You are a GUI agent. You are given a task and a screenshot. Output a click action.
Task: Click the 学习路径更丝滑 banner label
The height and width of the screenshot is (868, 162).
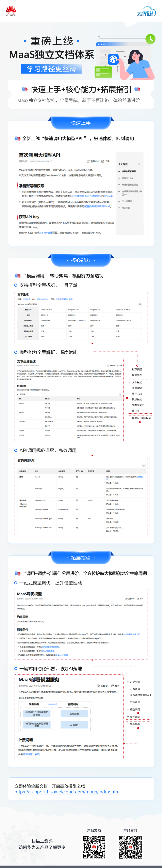(51, 69)
